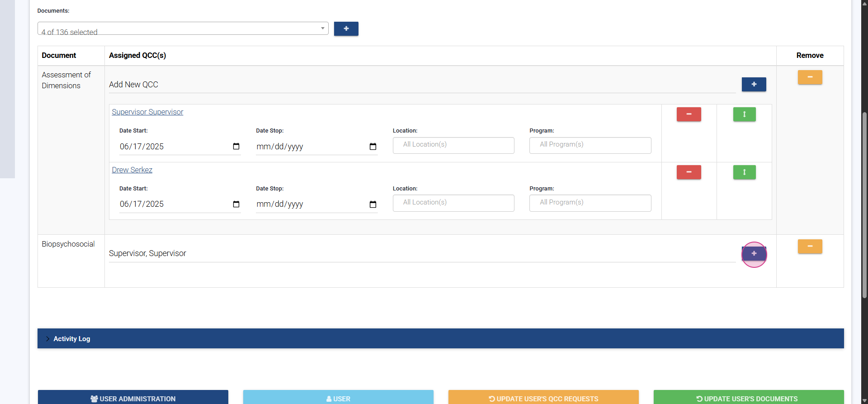Expand the Activity Log panel
The height and width of the screenshot is (404, 868).
click(71, 338)
